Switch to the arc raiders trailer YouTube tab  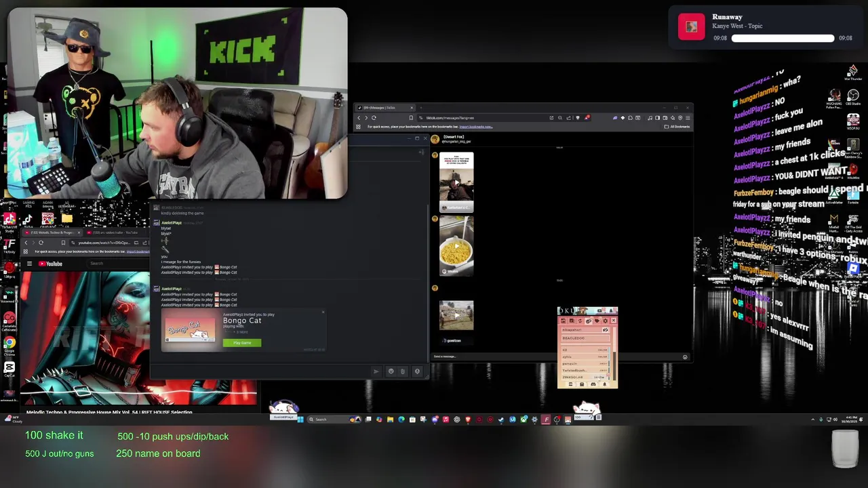click(x=113, y=232)
